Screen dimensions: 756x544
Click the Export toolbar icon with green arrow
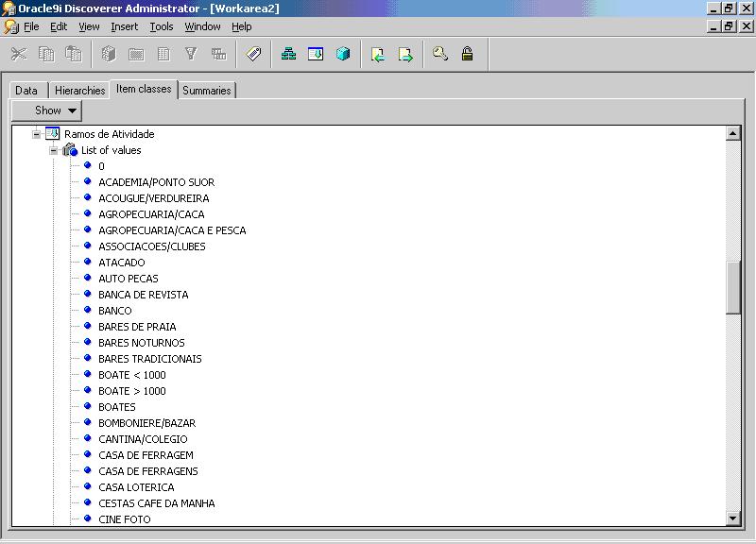[x=405, y=55]
